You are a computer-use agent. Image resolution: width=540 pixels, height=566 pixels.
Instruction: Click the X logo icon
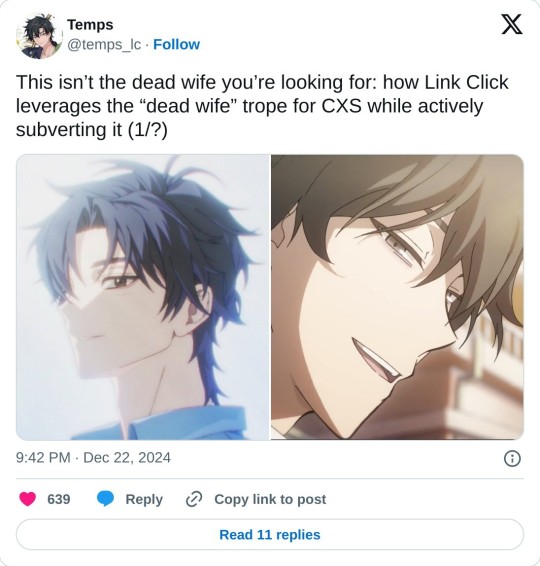tap(512, 24)
